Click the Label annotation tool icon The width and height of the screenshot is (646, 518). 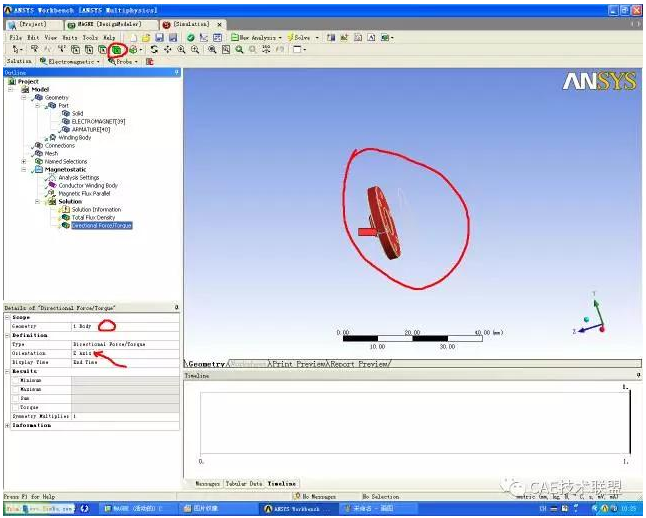click(35, 49)
